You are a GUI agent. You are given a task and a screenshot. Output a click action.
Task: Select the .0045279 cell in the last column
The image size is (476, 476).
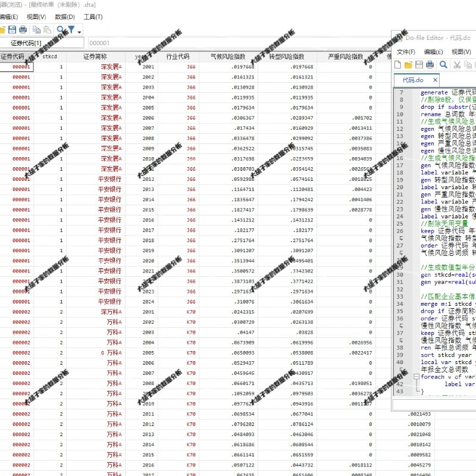405,465
